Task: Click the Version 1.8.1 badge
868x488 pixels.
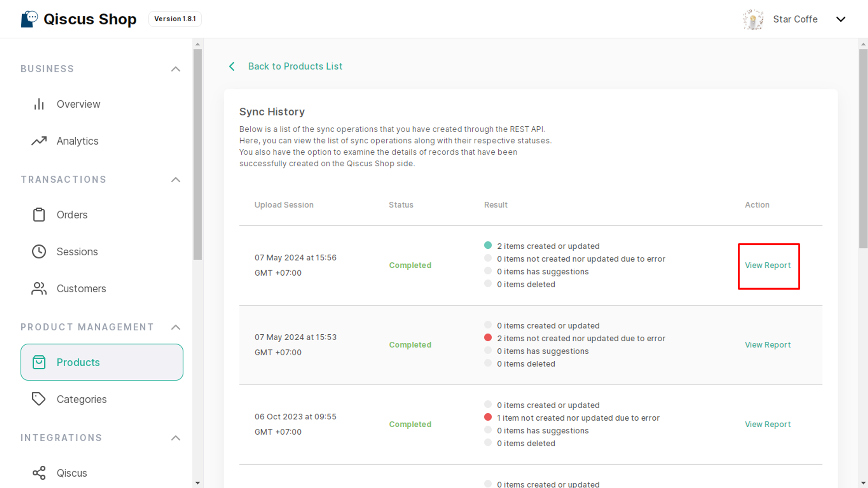Action: 175,19
